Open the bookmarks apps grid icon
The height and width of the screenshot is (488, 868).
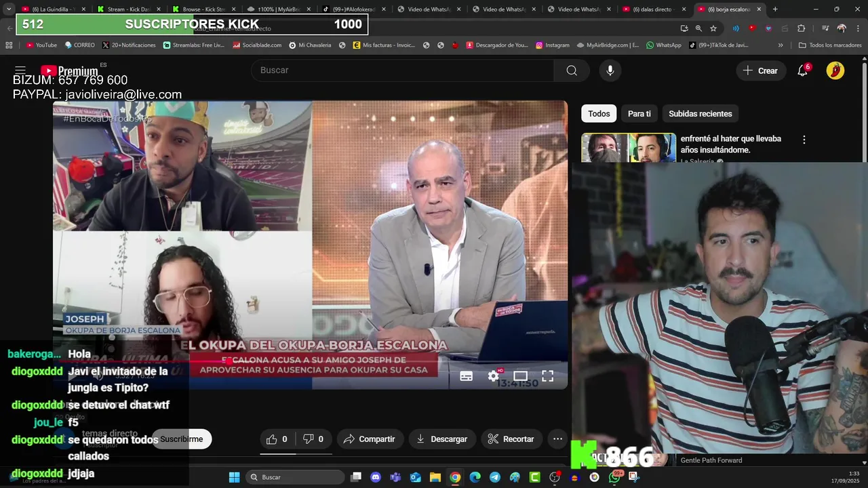(x=9, y=45)
